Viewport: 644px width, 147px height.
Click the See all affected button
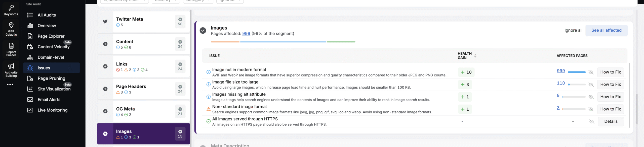(x=606, y=30)
